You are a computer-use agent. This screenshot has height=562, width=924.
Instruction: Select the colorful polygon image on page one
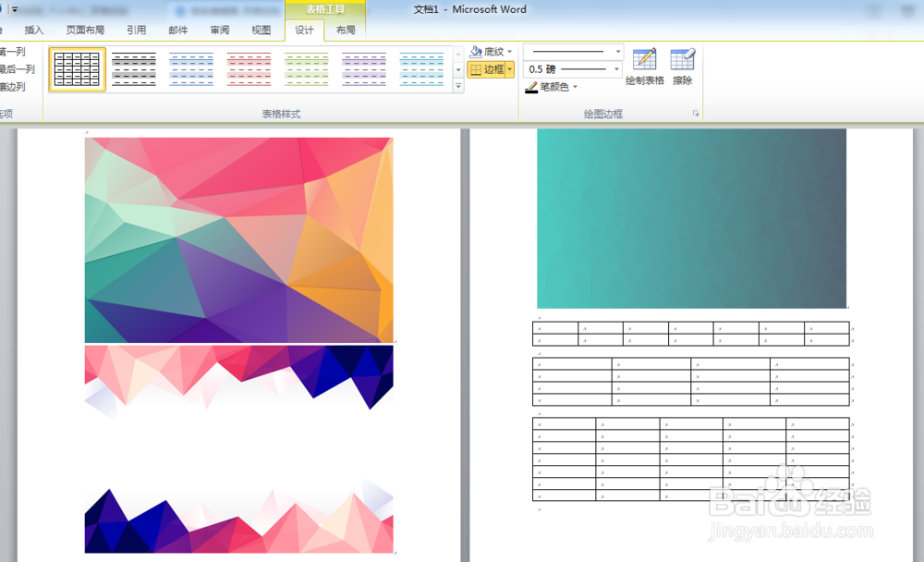coord(238,240)
